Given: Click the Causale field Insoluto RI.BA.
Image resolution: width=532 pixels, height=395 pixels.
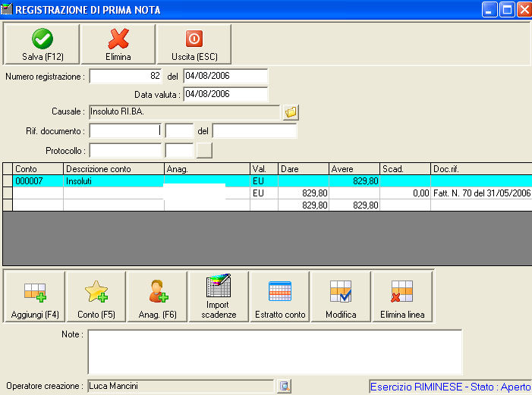Looking at the screenshot, I should pos(184,112).
